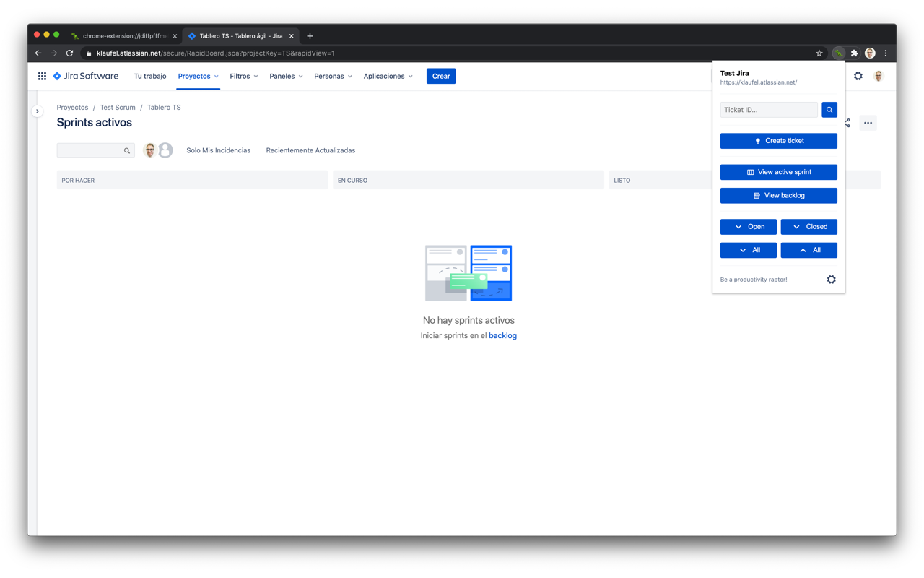Open the Personas dropdown menu
The height and width of the screenshot is (578, 924).
click(334, 76)
